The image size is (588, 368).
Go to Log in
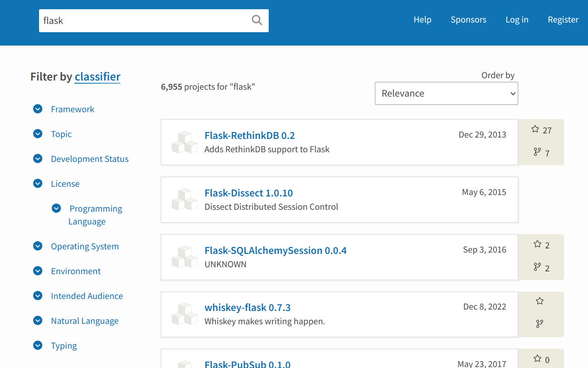[x=517, y=20]
